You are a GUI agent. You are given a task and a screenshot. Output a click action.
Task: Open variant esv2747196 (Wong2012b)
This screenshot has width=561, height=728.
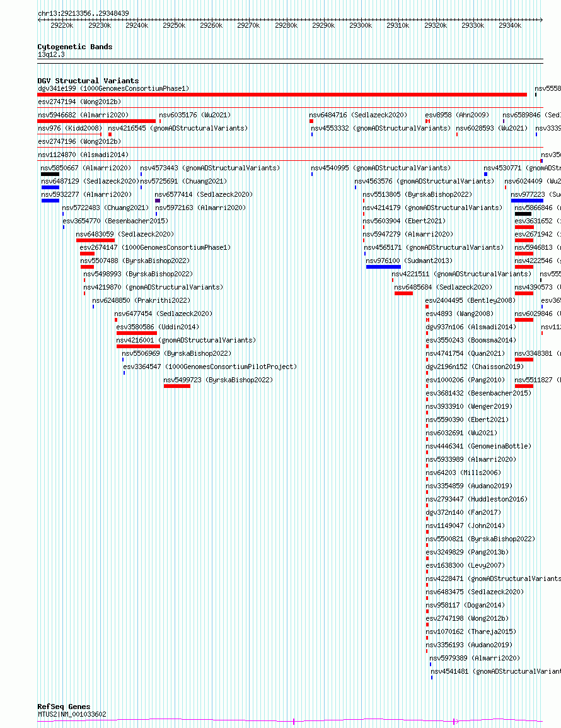coord(79,141)
